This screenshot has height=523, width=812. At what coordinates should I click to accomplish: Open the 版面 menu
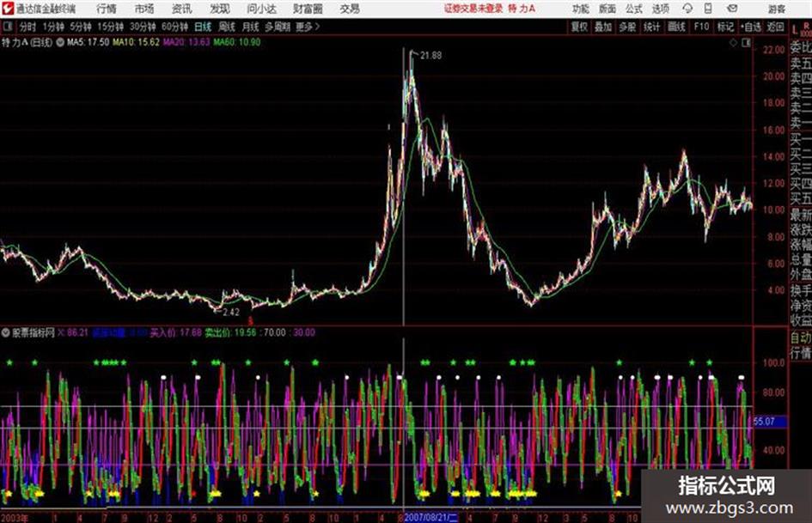click(607, 9)
